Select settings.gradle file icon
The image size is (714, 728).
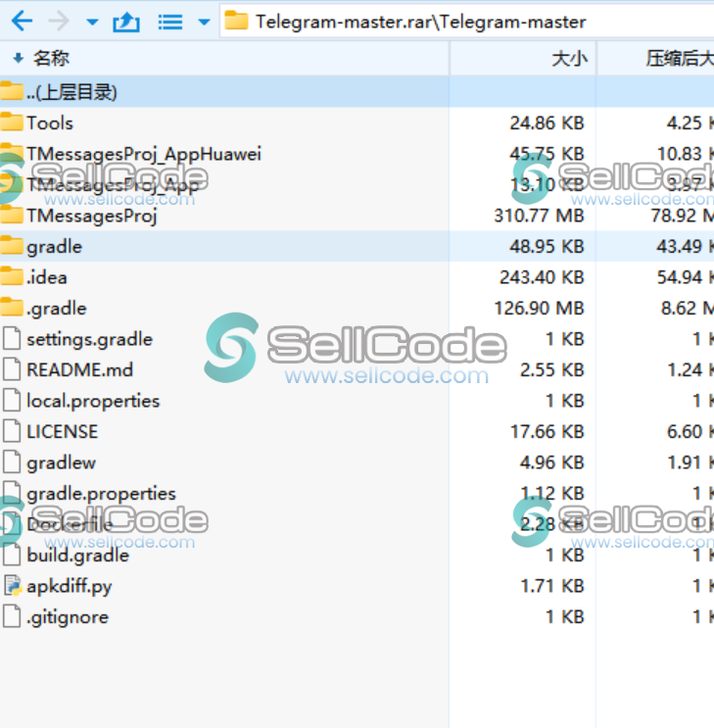point(12,338)
